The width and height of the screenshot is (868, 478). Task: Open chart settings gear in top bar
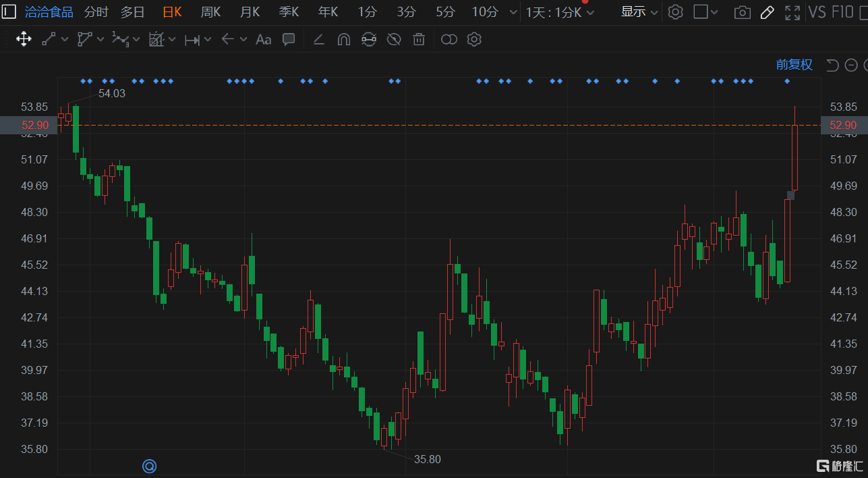tap(676, 11)
